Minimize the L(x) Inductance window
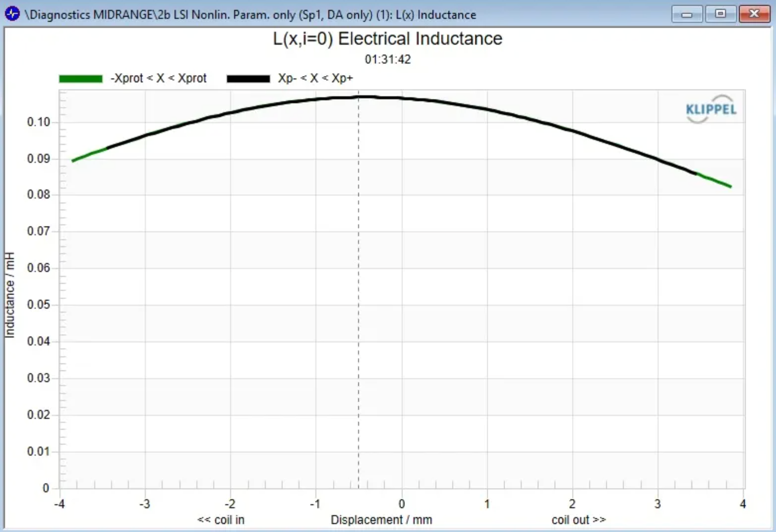 687,14
